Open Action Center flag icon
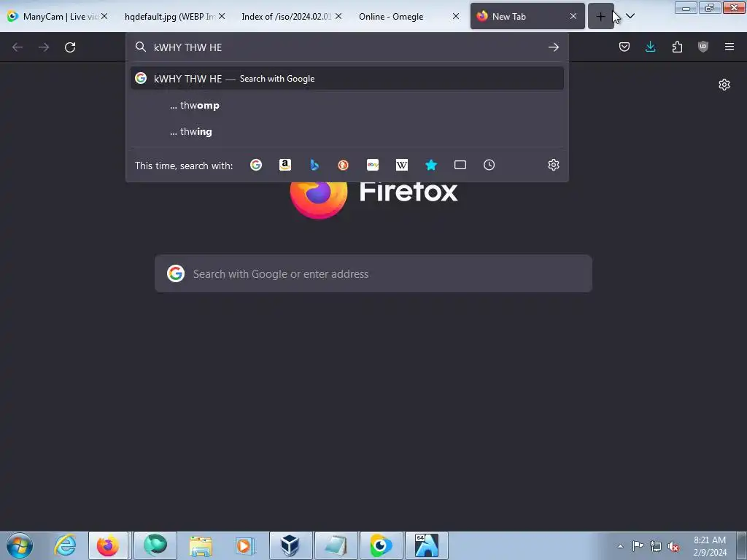The image size is (747, 560). 638,545
